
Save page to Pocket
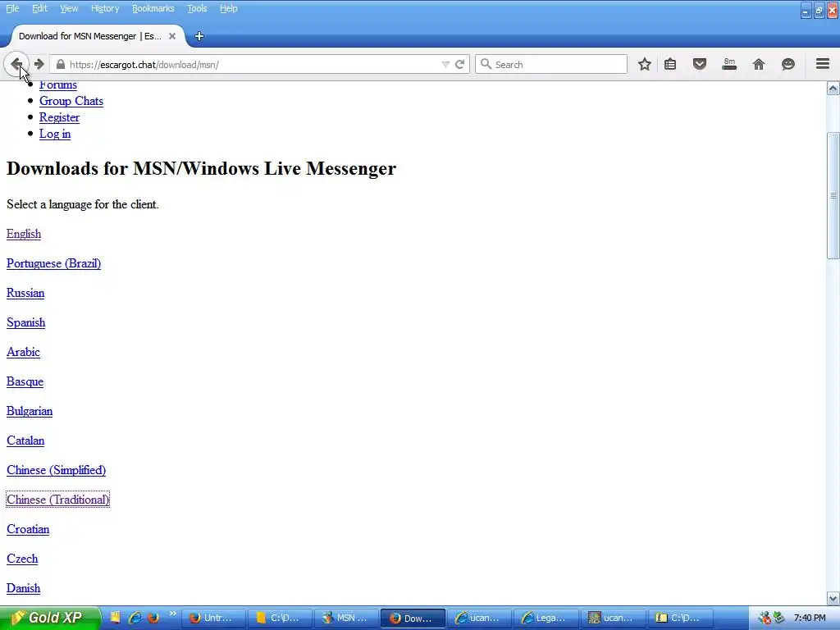700,64
